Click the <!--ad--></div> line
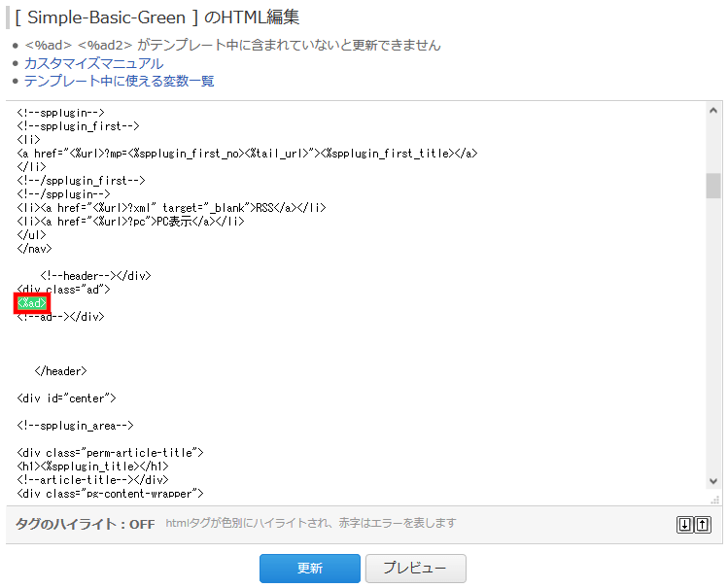 tap(61, 317)
